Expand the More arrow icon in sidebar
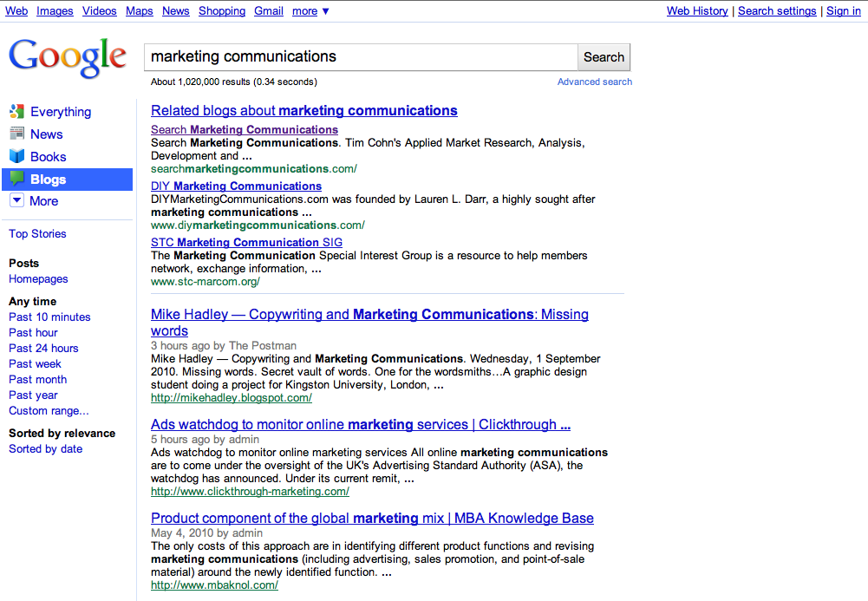 pyautogui.click(x=16, y=201)
